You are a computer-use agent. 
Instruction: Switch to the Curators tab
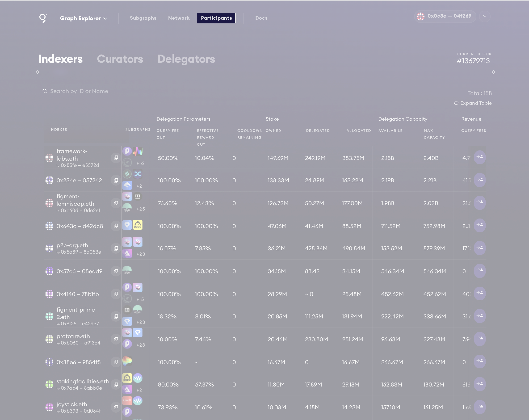[x=120, y=59]
